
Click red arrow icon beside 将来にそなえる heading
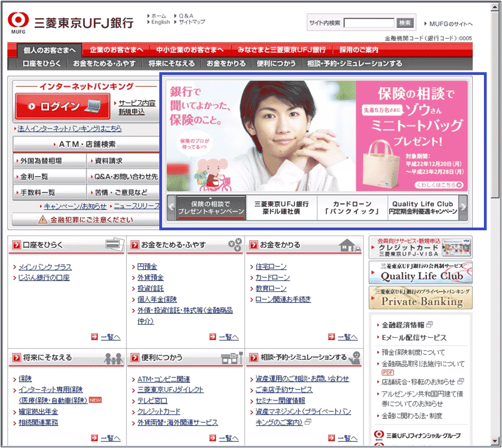pos(16,357)
